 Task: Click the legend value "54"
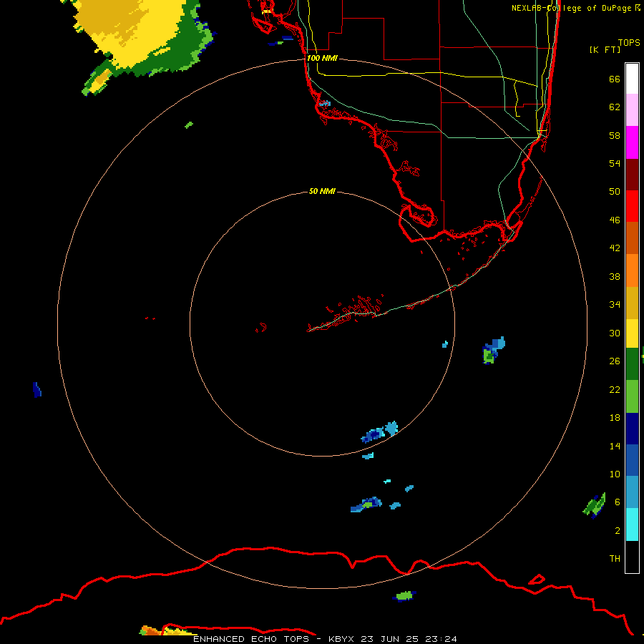[615, 163]
